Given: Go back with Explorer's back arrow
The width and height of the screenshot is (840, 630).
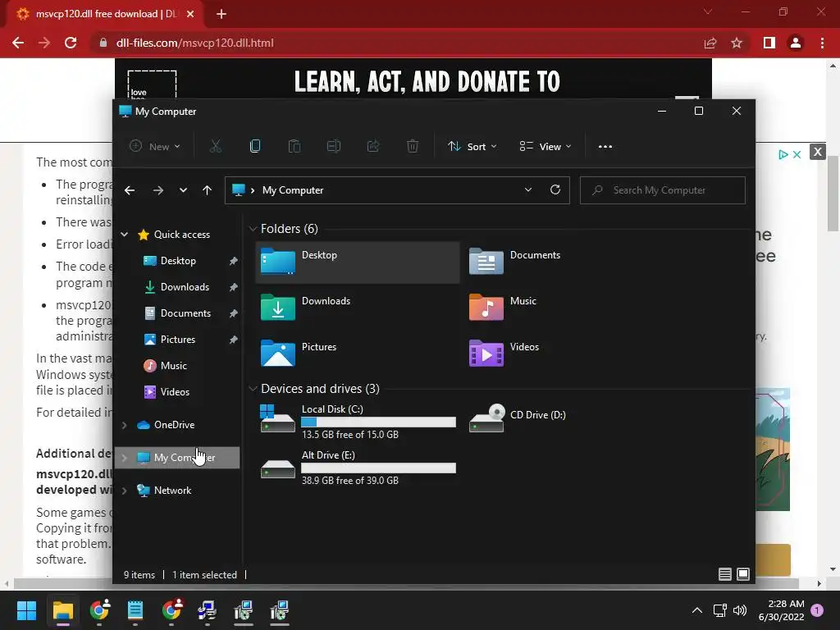Looking at the screenshot, I should point(130,190).
